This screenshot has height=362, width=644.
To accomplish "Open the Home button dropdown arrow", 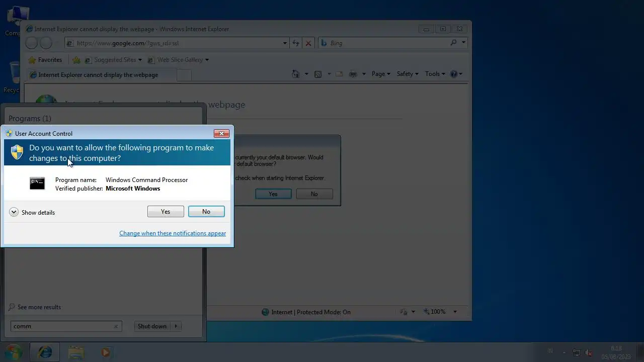I will coord(306,74).
